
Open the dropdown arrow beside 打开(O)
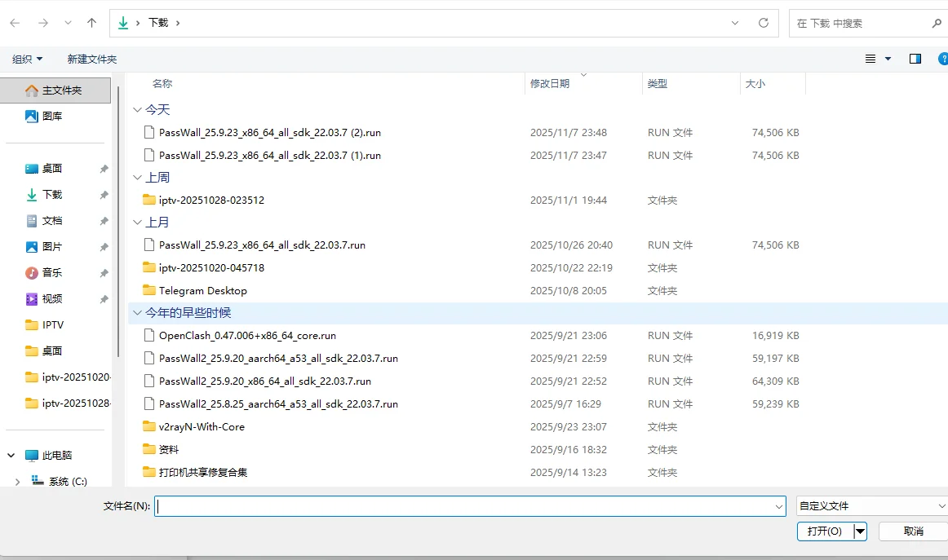860,531
